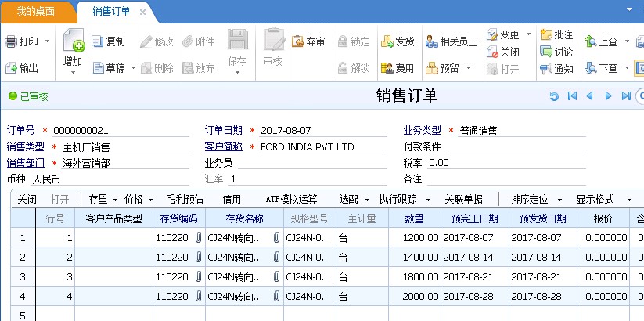Open the 变更 (Change) dropdown arrow
Image resolution: width=644 pixels, height=321 pixels.
click(x=528, y=34)
